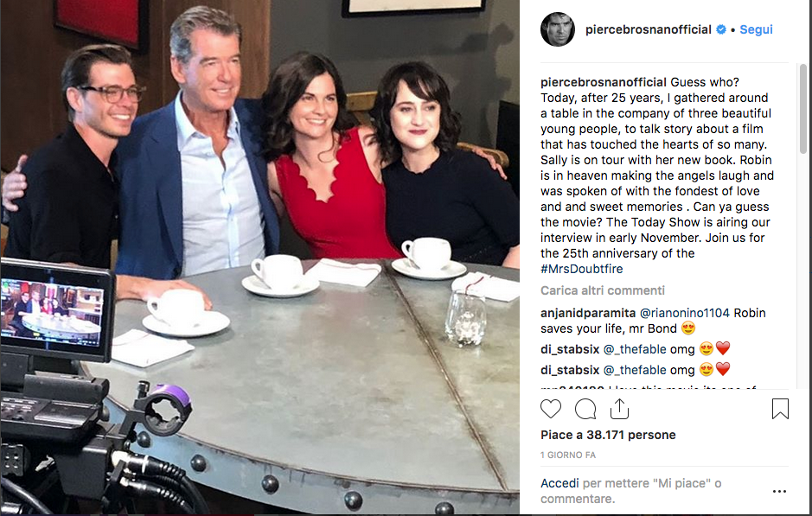Click Accedi to log in
812x516 pixels.
[x=559, y=483]
